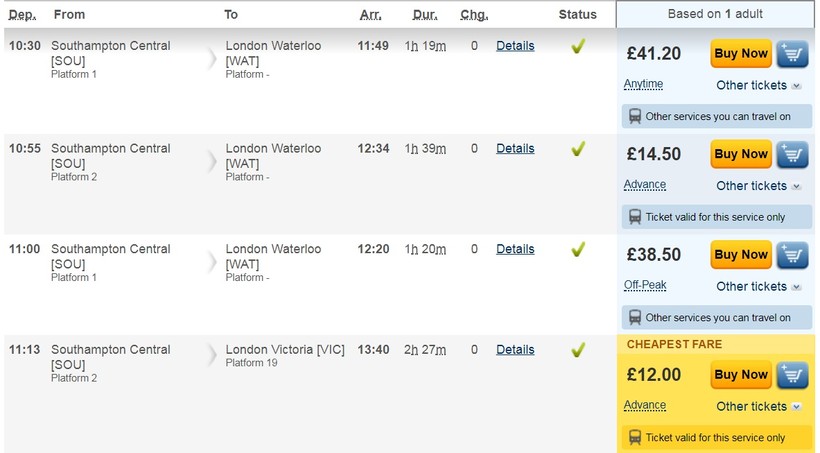Open Details for the 11:13 London Victoria train
The image size is (820, 453).
[x=515, y=350]
